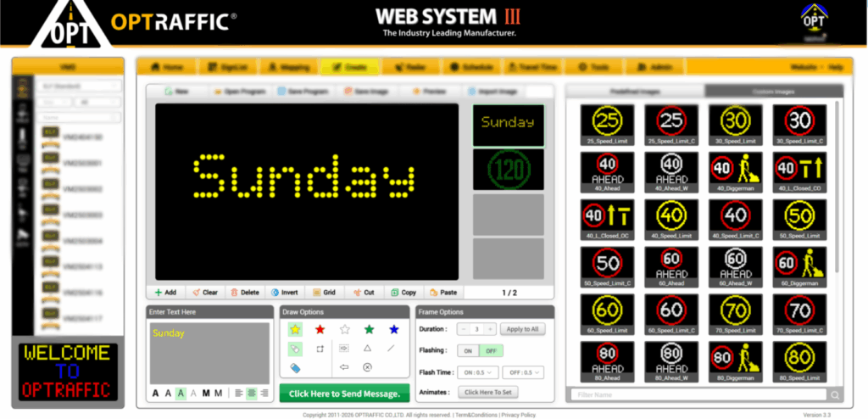Select the regular M font style
The image size is (868, 419).
219,393
